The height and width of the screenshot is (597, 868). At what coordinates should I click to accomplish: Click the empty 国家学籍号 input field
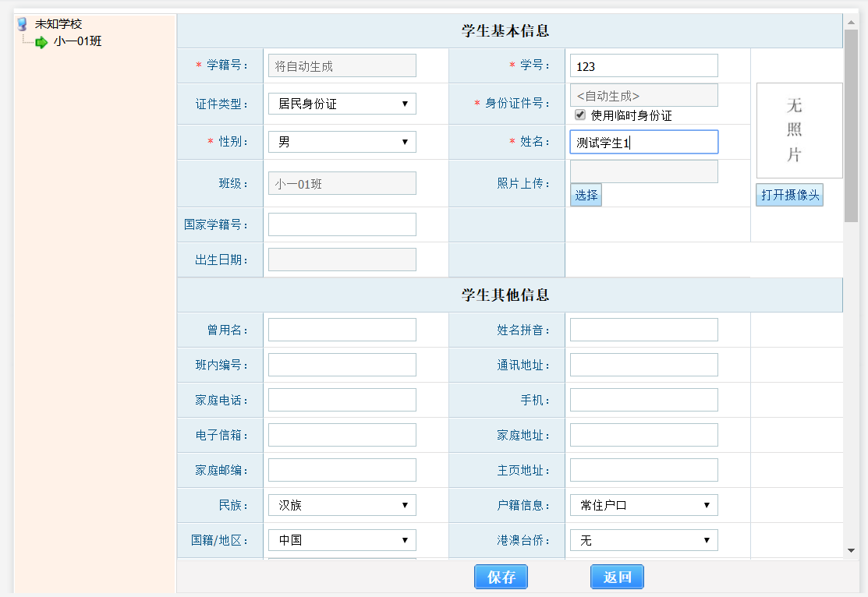tap(342, 224)
